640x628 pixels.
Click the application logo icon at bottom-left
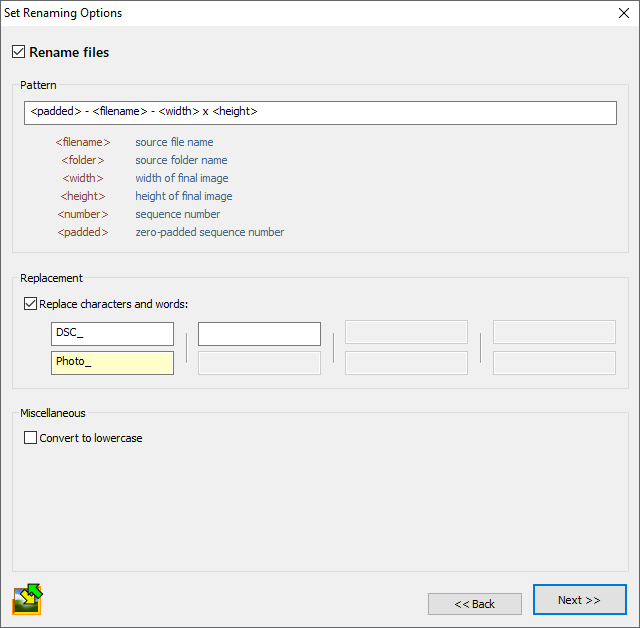coord(27,598)
